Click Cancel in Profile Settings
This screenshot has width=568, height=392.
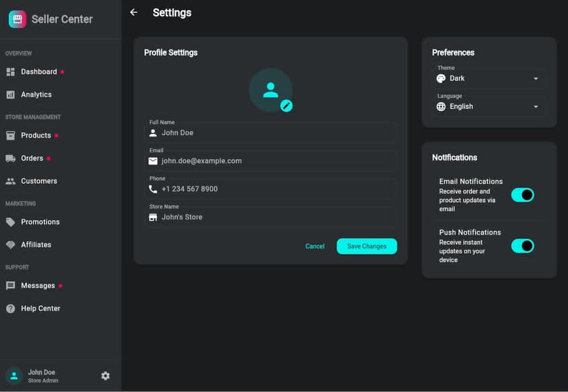315,246
